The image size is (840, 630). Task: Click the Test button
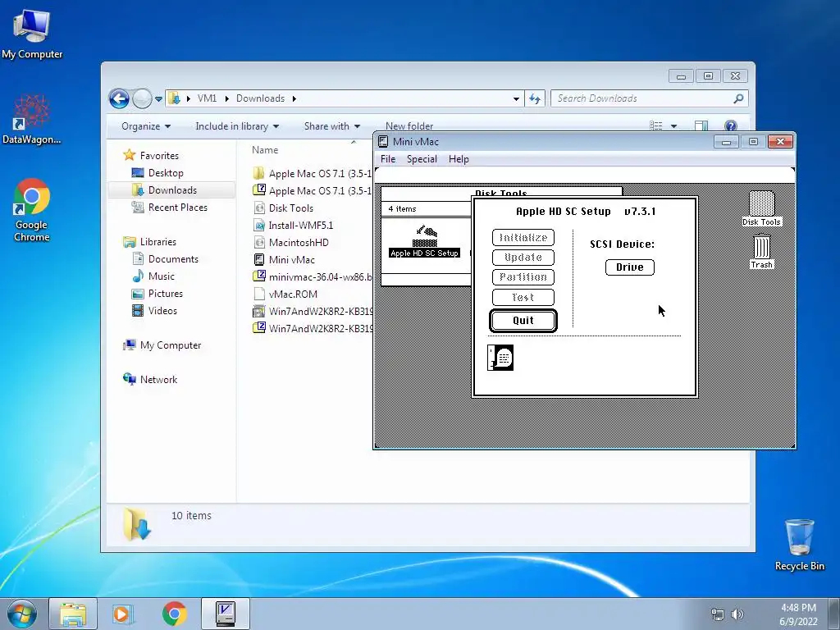[523, 297]
